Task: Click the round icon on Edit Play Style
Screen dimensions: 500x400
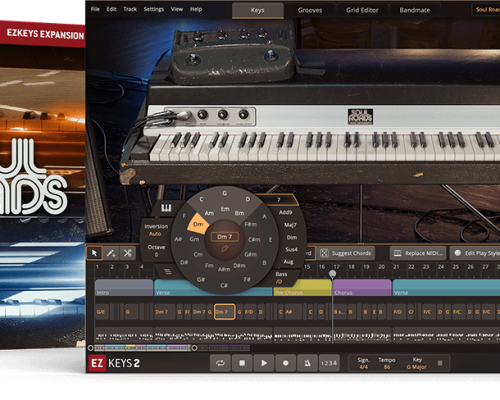Action: [x=458, y=253]
